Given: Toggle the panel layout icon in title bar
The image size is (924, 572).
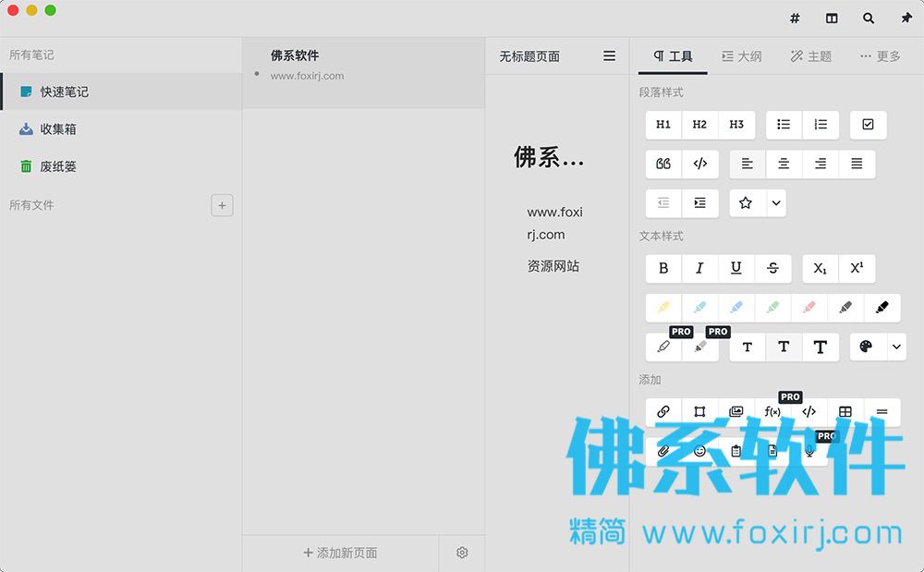Looking at the screenshot, I should click(832, 18).
